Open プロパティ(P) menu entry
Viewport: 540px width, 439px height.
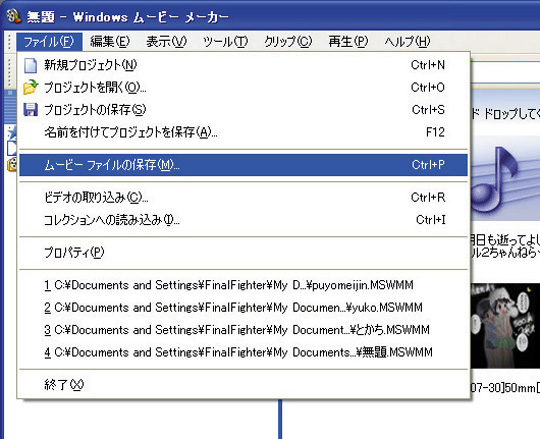[x=243, y=253]
